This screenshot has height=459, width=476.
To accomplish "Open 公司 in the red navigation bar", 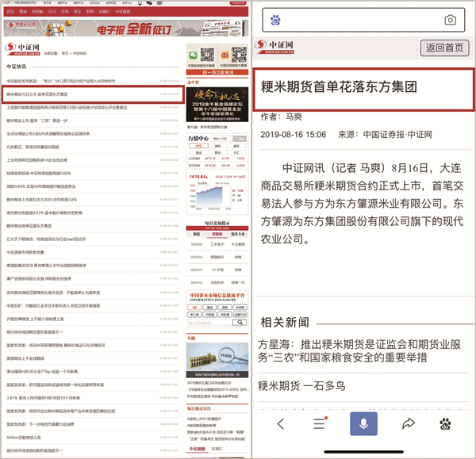I will click(x=52, y=12).
